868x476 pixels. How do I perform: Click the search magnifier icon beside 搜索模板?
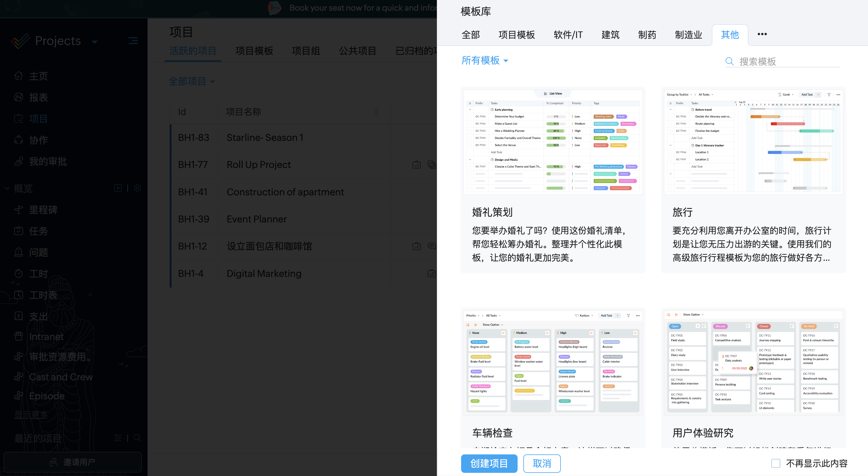(x=729, y=61)
